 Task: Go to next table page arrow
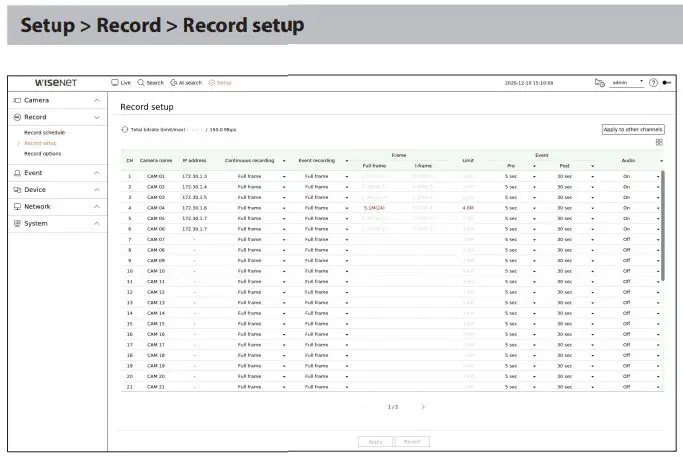point(423,407)
